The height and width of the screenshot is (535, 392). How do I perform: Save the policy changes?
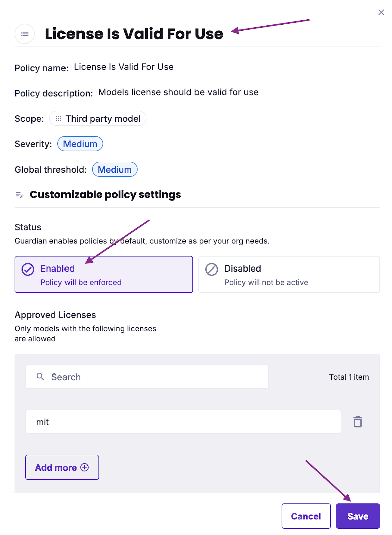pos(358,516)
